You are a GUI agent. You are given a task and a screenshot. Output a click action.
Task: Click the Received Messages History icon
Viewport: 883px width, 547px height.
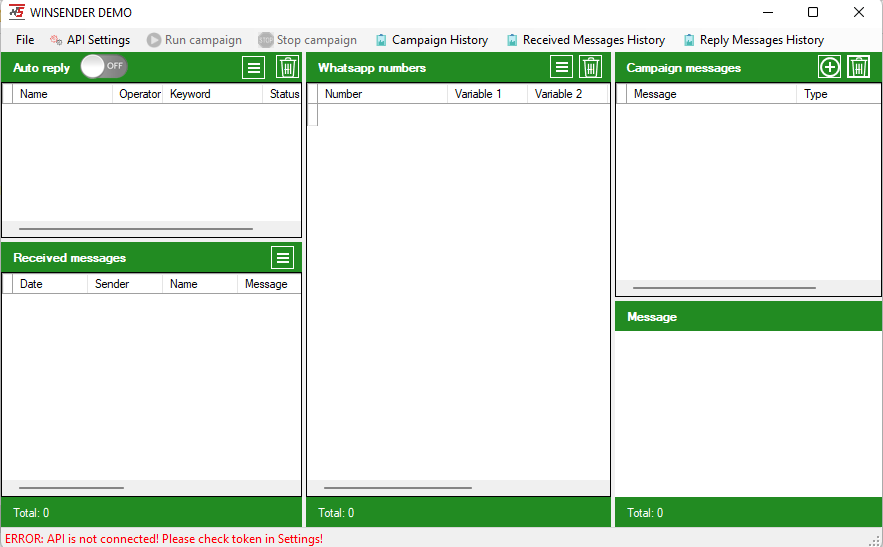pyautogui.click(x=512, y=40)
